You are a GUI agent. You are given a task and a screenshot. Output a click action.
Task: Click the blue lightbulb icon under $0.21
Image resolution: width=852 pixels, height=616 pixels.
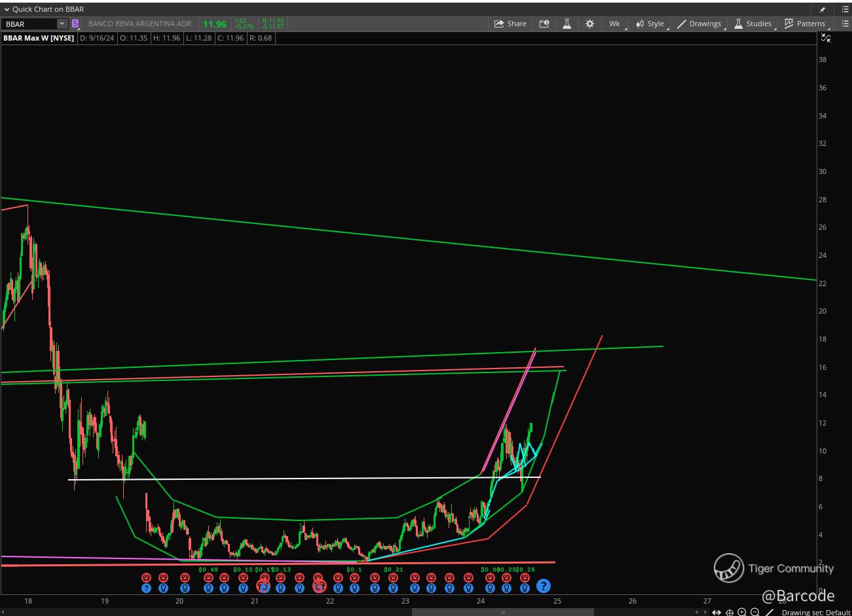[x=394, y=588]
